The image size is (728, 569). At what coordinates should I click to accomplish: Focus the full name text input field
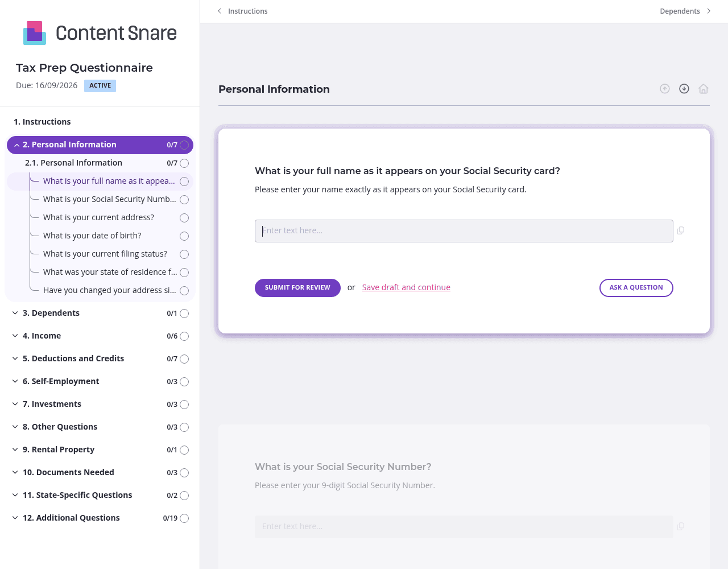pos(464,231)
